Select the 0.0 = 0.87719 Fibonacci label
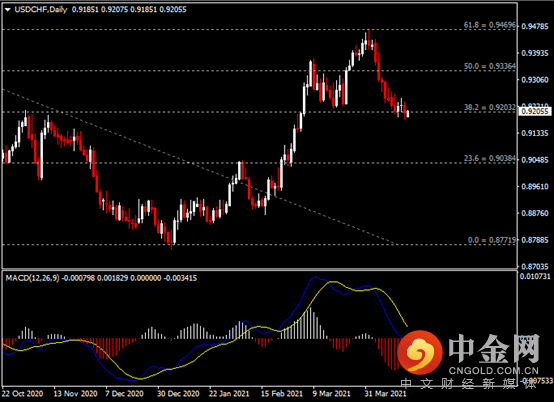Image resolution: width=554 pixels, height=402 pixels. (x=492, y=240)
